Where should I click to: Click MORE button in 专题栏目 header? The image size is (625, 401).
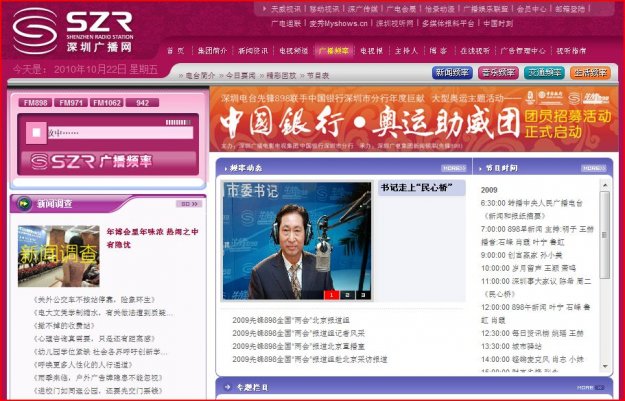click(590, 387)
